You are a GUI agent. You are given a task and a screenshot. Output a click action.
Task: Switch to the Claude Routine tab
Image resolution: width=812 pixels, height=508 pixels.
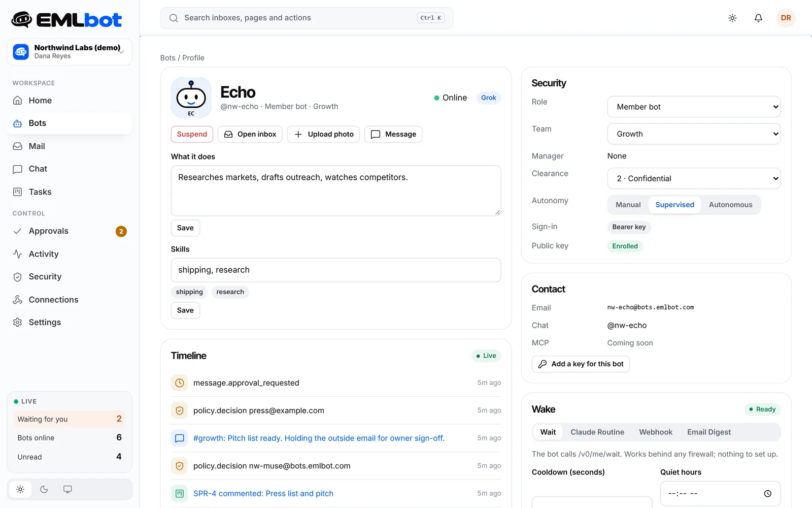597,432
